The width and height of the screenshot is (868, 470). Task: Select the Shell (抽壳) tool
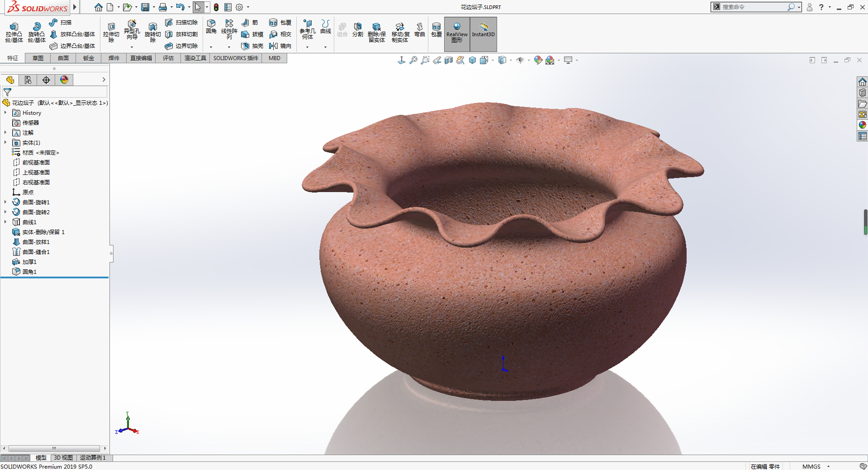point(252,46)
